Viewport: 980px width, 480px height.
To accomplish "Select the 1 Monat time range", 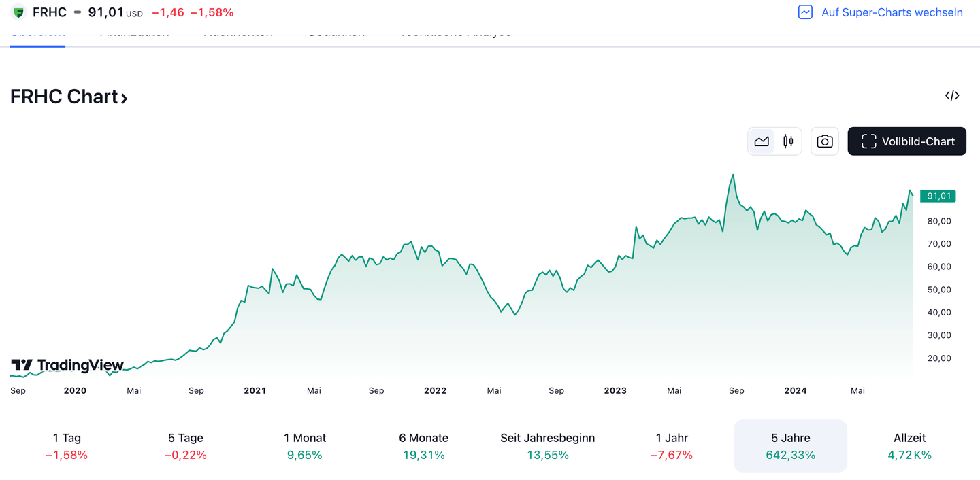I will click(305, 446).
